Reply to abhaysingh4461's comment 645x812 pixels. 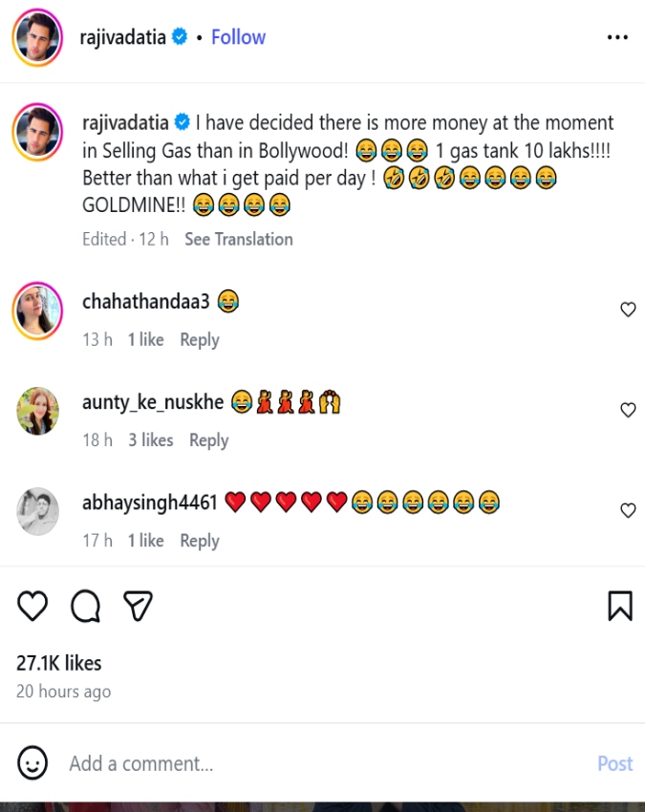click(199, 541)
